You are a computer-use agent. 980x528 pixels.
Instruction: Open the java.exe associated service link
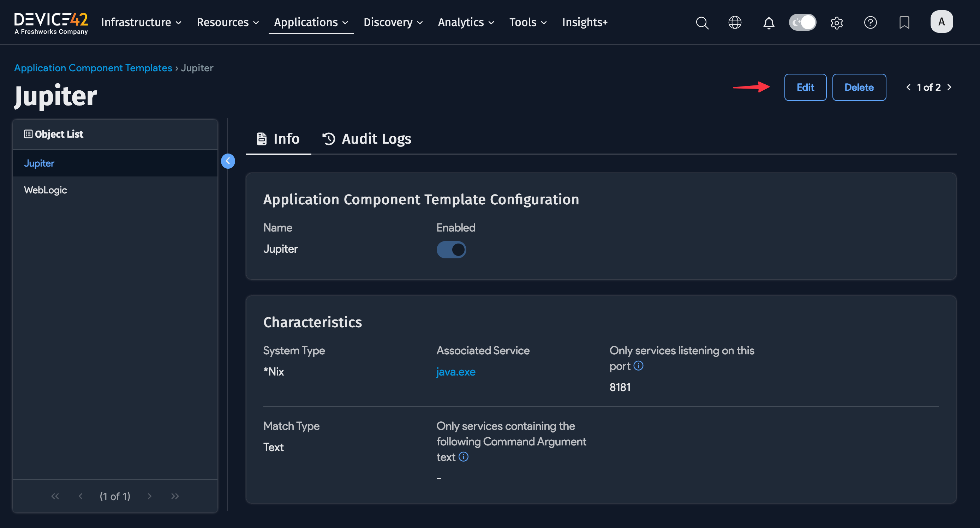456,372
